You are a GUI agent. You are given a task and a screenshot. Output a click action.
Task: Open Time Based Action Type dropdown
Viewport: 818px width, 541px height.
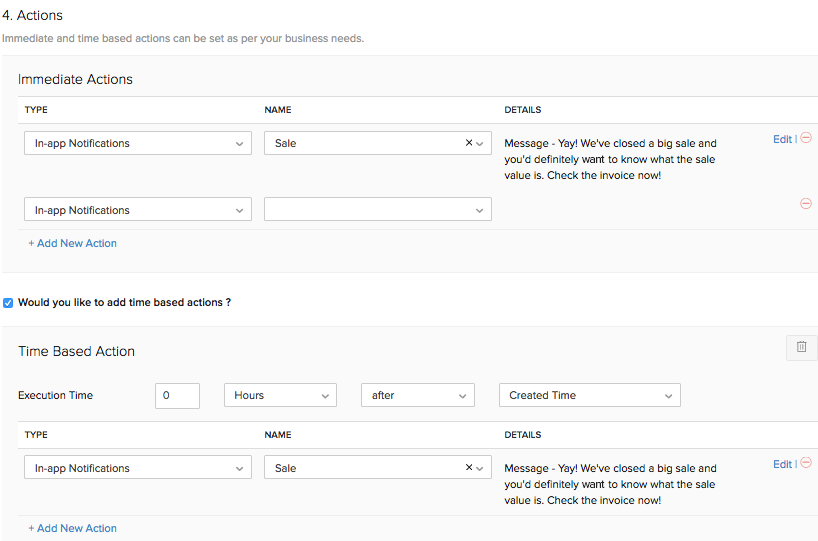[137, 468]
